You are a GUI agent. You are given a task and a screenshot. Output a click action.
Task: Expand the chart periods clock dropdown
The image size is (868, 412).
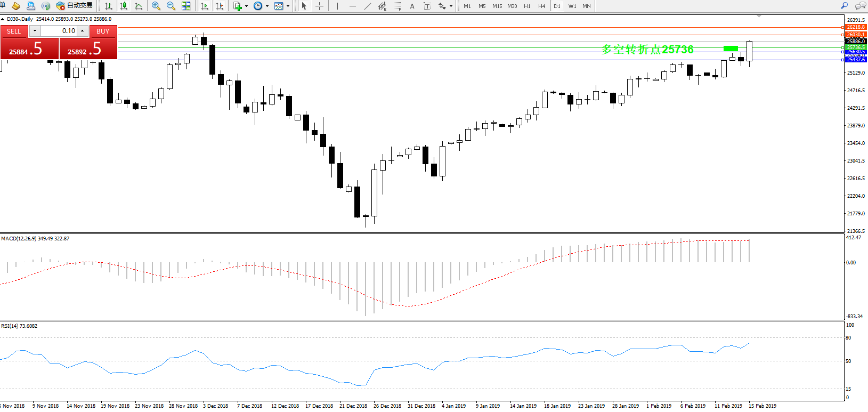[x=267, y=6]
